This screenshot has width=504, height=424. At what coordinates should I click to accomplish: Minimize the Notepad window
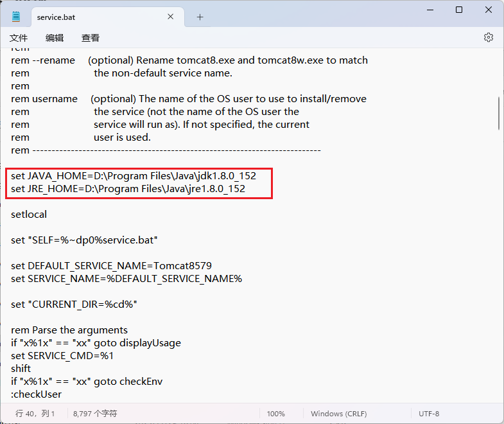coord(430,10)
